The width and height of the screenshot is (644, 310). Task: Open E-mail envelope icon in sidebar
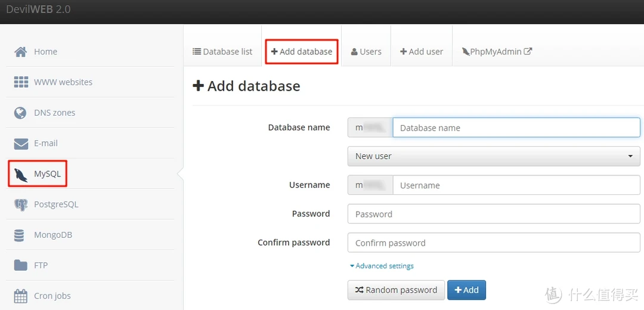(x=21, y=144)
